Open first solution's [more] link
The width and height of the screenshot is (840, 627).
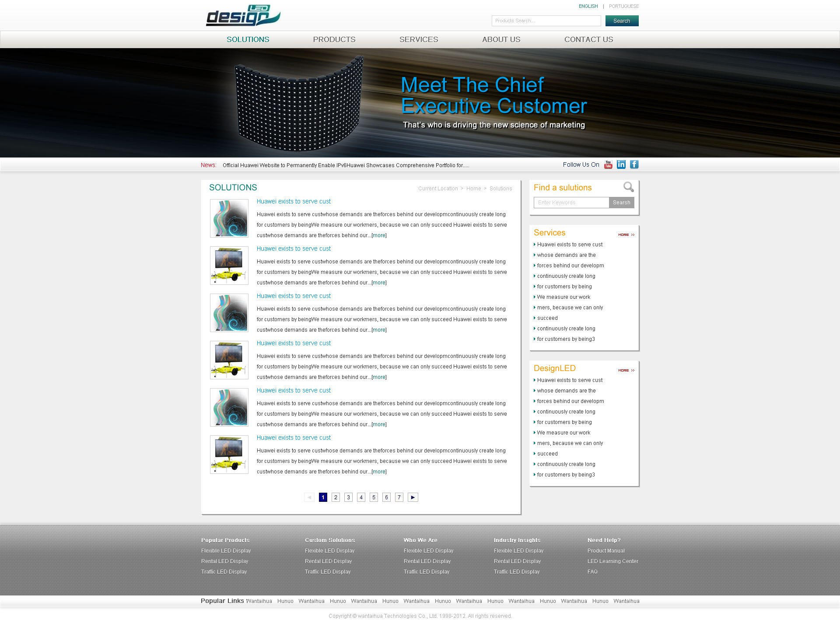379,235
